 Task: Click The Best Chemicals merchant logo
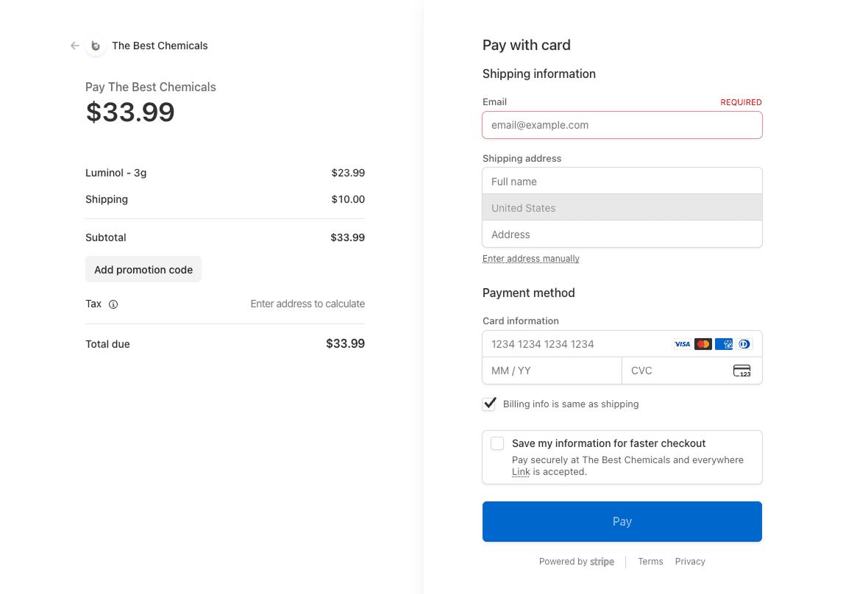point(96,46)
